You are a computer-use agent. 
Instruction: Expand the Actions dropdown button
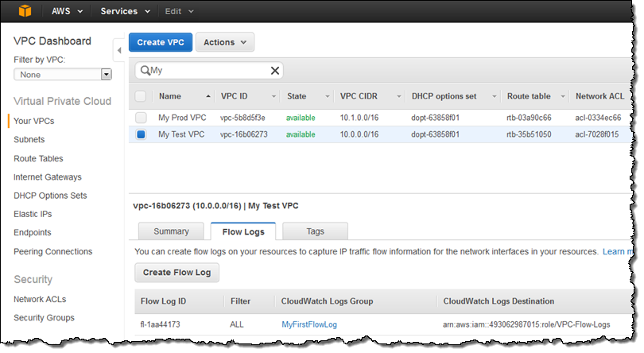(x=224, y=43)
